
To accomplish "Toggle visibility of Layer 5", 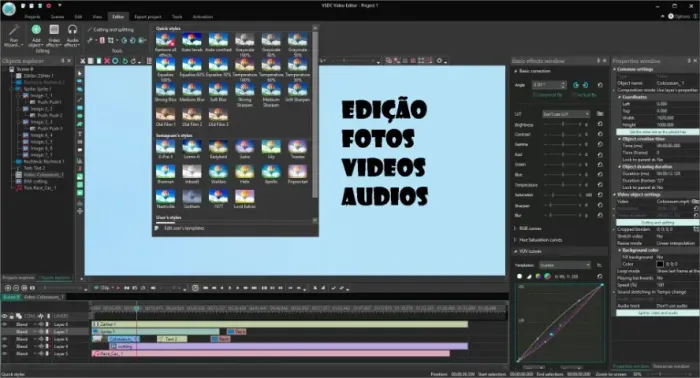I will pos(4,353).
